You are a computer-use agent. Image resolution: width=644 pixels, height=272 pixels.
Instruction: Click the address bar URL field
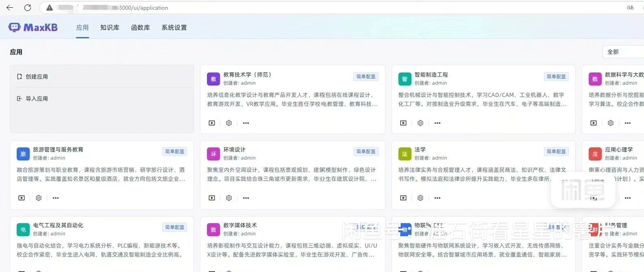pyautogui.click(x=333, y=8)
